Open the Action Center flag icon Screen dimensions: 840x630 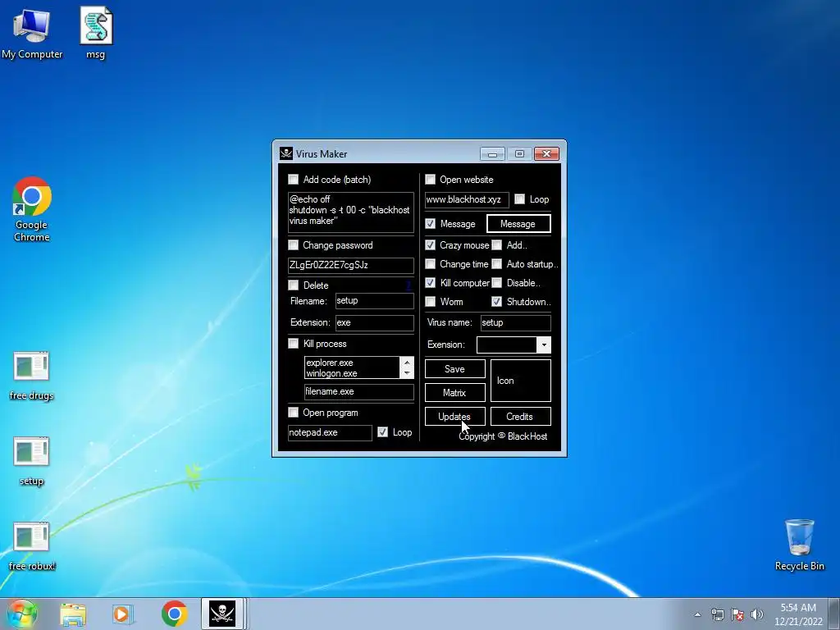point(737,614)
